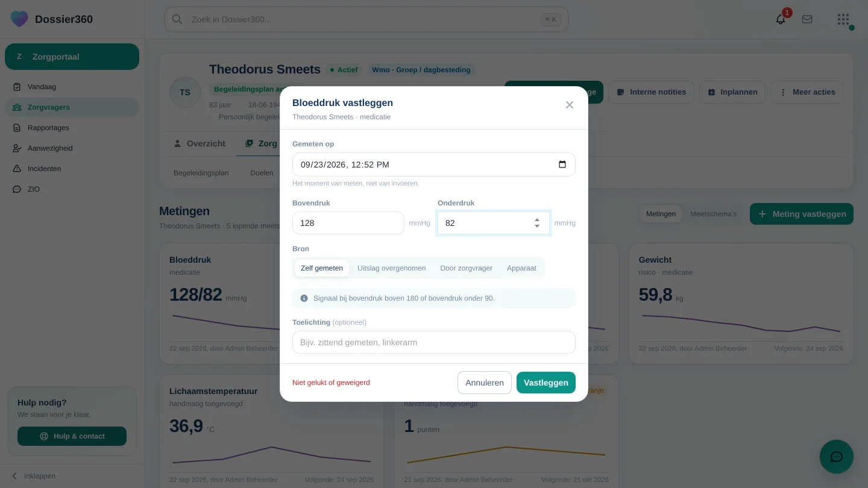Select Door zorgvrager as source
868x488 pixels.
point(467,268)
